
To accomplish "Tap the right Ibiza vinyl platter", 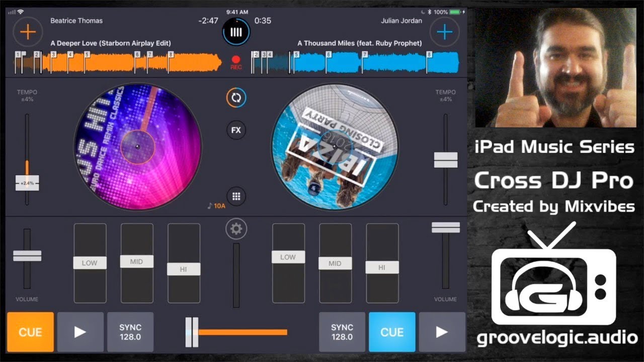I will tap(335, 147).
